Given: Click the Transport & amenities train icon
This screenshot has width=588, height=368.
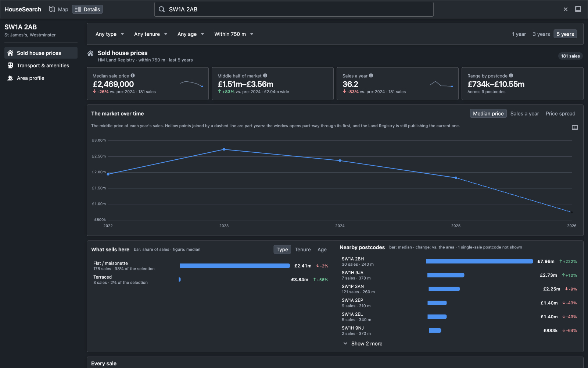Looking at the screenshot, I should pos(10,66).
